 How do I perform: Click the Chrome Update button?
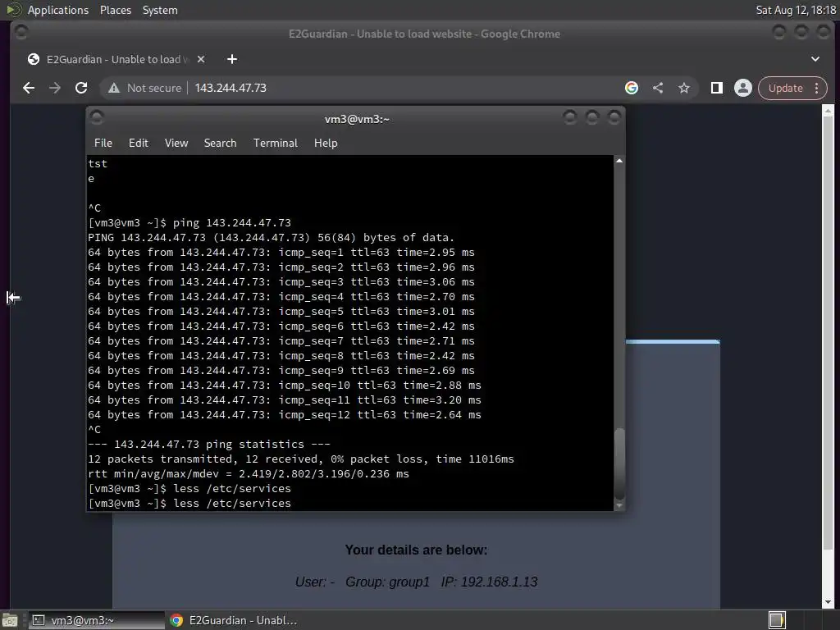(x=785, y=88)
